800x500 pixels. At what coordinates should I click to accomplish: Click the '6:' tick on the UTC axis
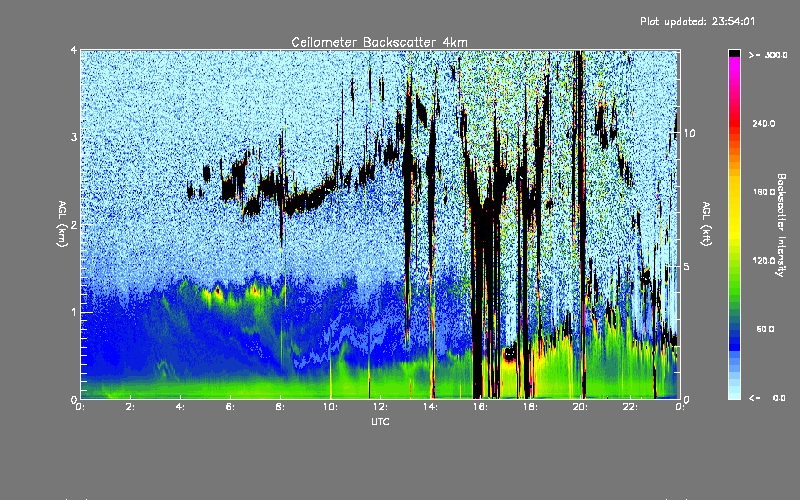[231, 407]
